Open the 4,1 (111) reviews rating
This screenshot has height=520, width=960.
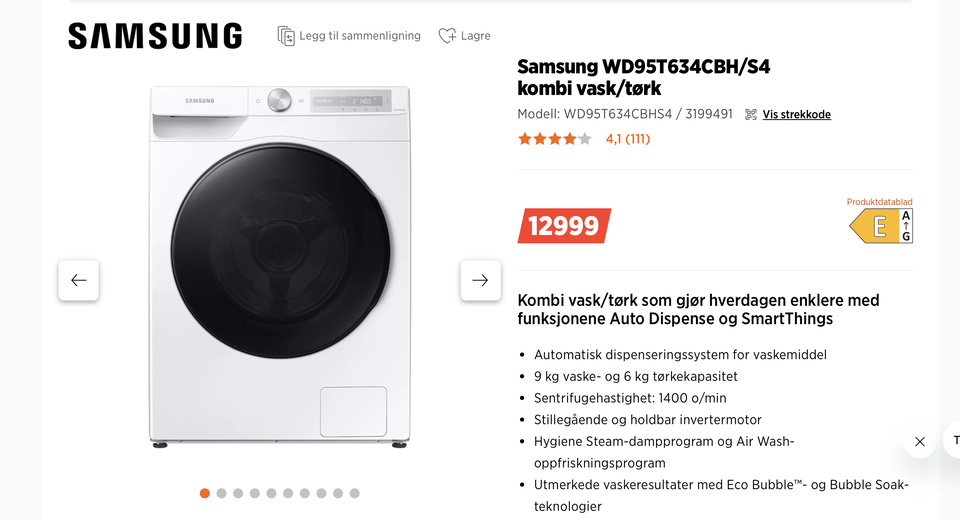point(628,139)
